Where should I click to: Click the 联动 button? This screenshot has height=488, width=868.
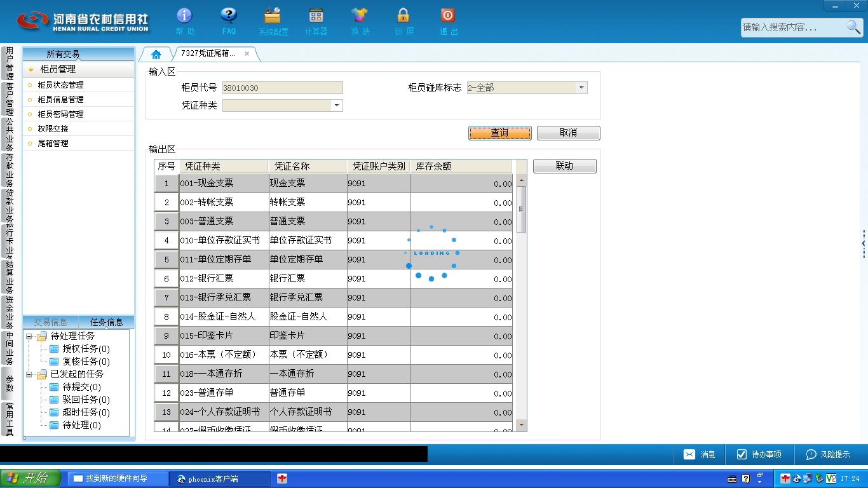[564, 166]
